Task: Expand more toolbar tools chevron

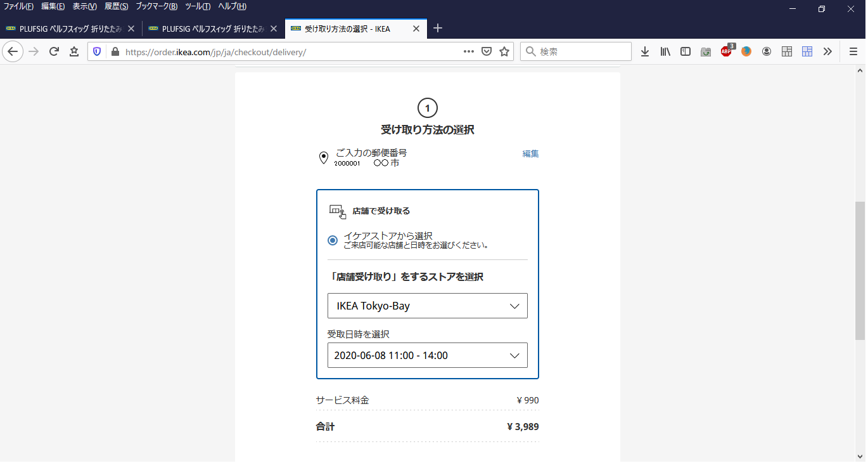Action: [x=827, y=52]
